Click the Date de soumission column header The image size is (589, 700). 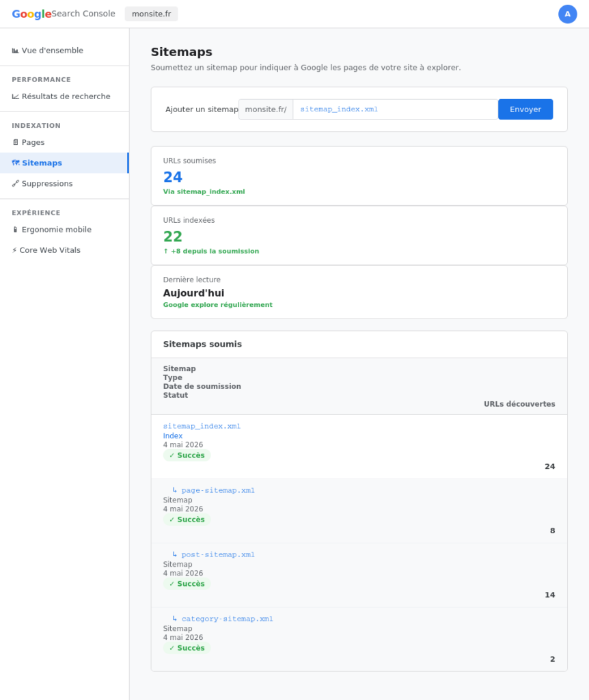tap(202, 386)
